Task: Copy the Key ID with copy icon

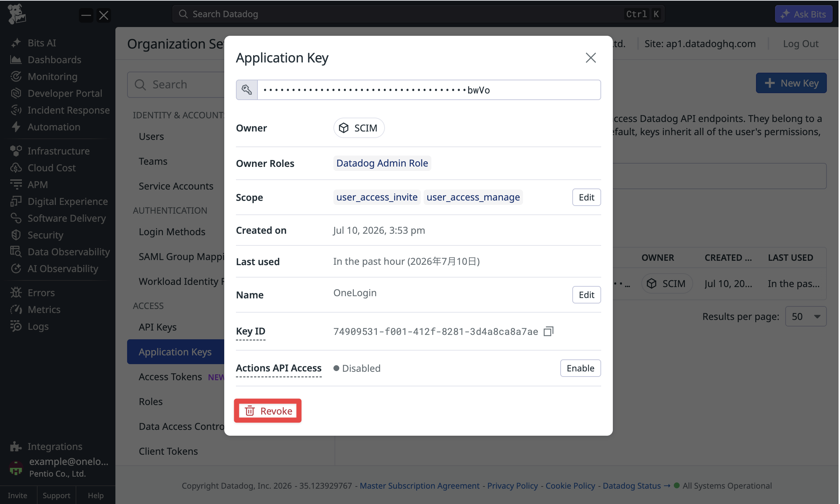Action: [549, 331]
